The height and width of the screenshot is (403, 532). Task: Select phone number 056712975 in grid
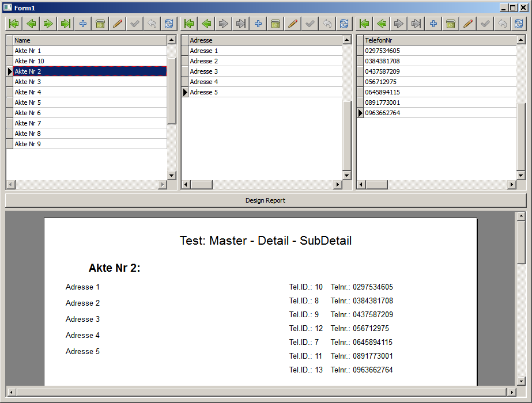(x=438, y=82)
